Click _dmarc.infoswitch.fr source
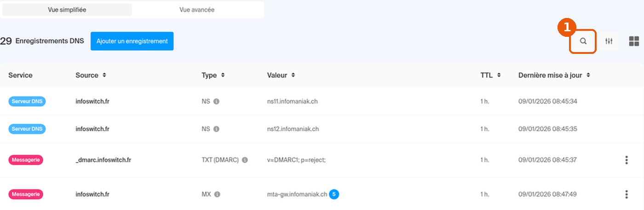The height and width of the screenshot is (210, 644). click(x=103, y=160)
